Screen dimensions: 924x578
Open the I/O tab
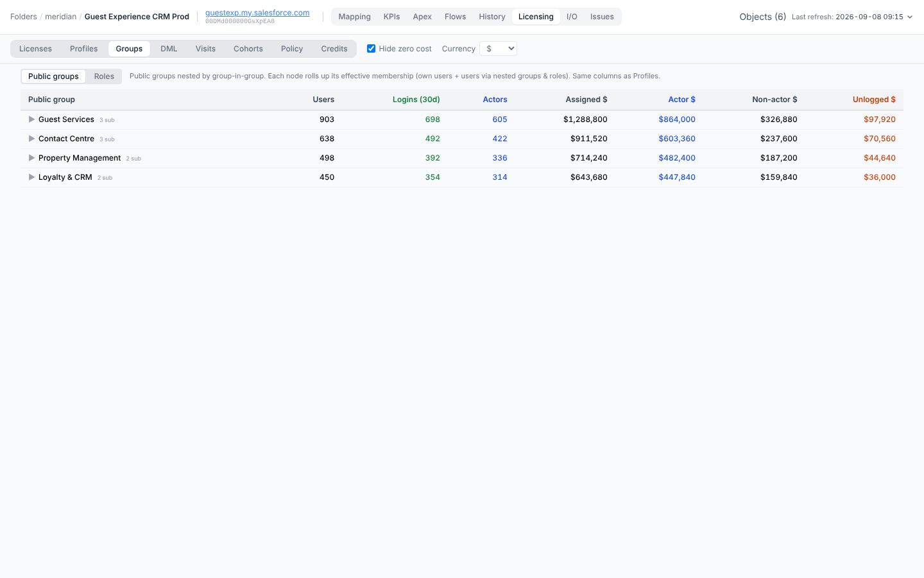point(572,17)
